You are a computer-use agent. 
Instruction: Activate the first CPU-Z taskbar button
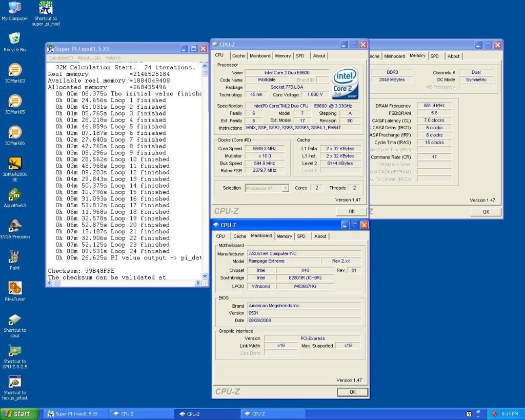(x=142, y=414)
